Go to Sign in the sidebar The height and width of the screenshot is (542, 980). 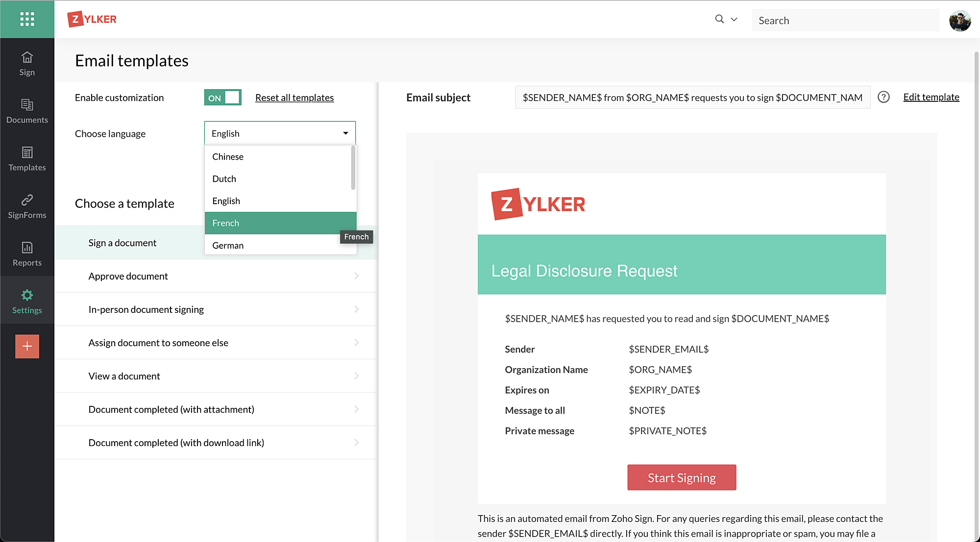[x=27, y=64]
